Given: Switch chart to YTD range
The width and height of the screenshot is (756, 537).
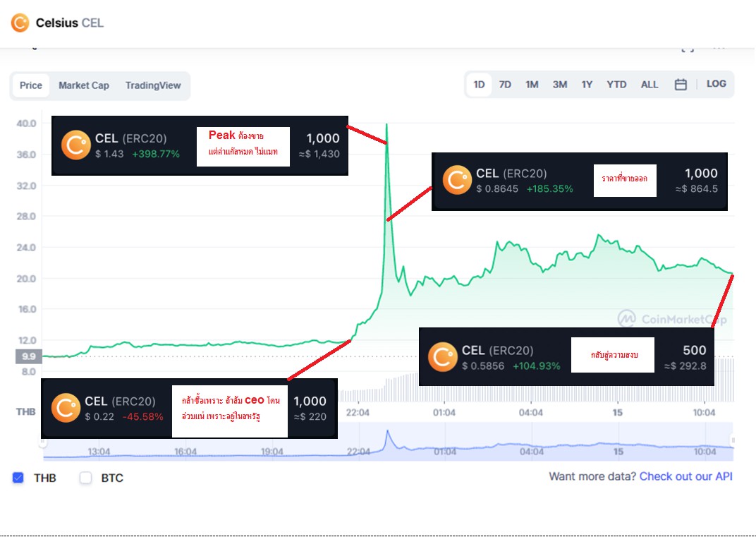Looking at the screenshot, I should click(x=616, y=85).
